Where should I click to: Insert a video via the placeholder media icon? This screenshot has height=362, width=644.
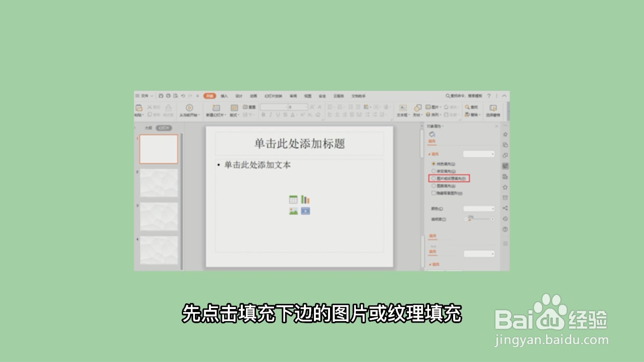(x=306, y=211)
